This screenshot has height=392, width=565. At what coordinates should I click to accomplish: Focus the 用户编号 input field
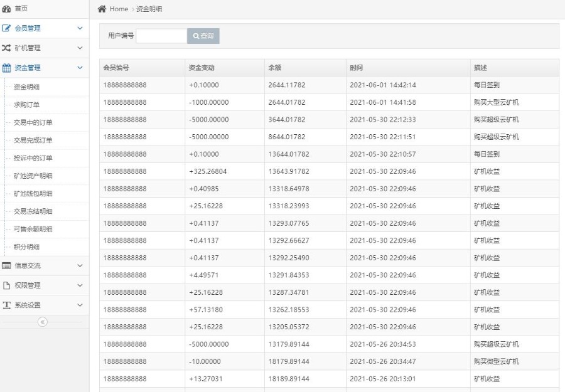(161, 36)
